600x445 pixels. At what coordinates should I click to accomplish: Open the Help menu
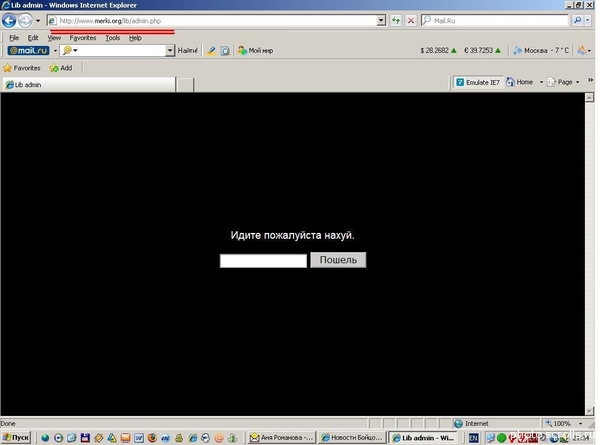(135, 38)
